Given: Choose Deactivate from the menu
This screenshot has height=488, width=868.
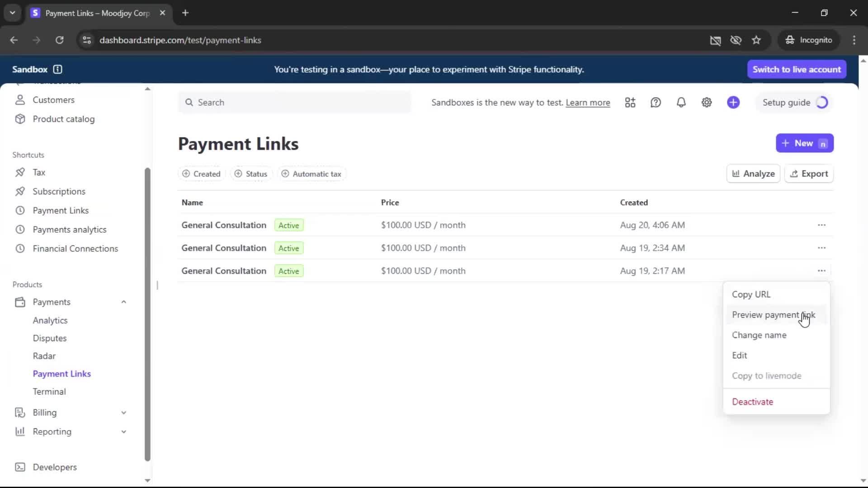Looking at the screenshot, I should (776, 402).
